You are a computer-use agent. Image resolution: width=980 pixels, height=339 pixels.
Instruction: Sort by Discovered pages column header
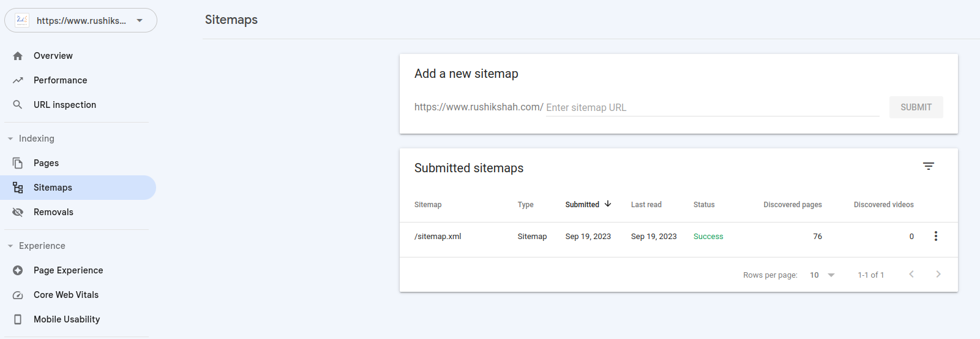pyautogui.click(x=793, y=205)
